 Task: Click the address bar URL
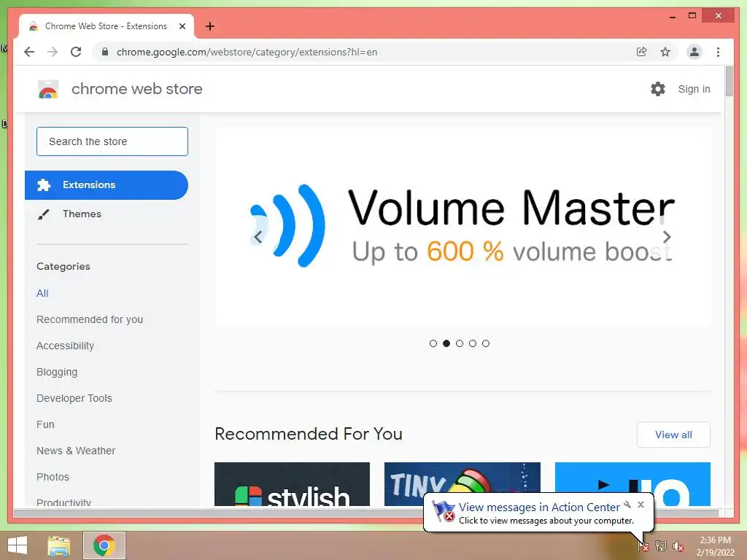coord(247,52)
